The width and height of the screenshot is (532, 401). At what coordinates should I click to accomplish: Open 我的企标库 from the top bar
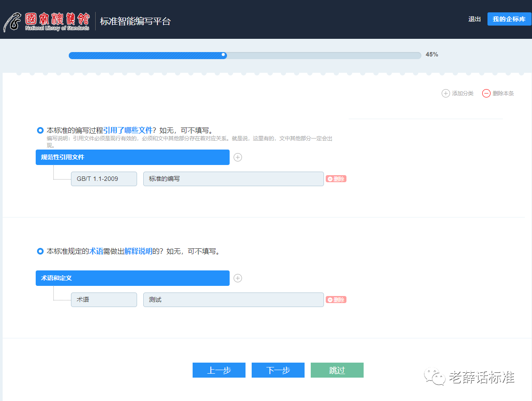click(x=509, y=19)
